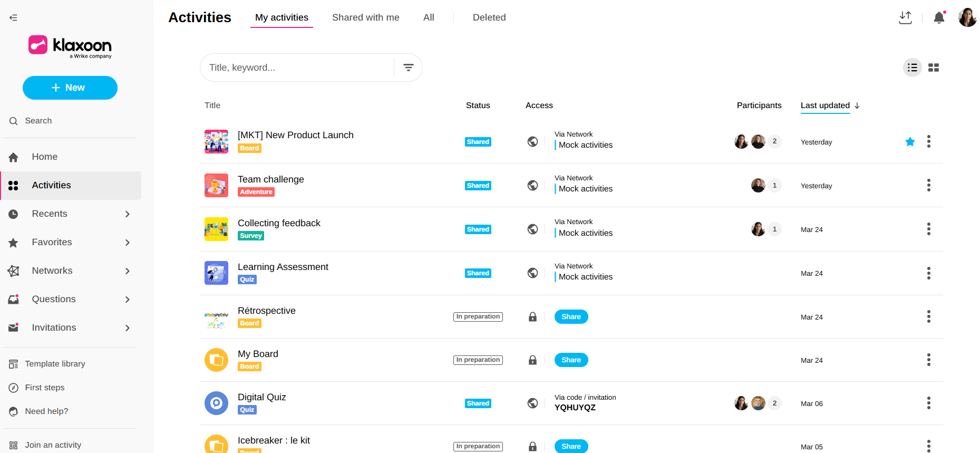
Task: Switch to grid view
Action: [x=934, y=68]
